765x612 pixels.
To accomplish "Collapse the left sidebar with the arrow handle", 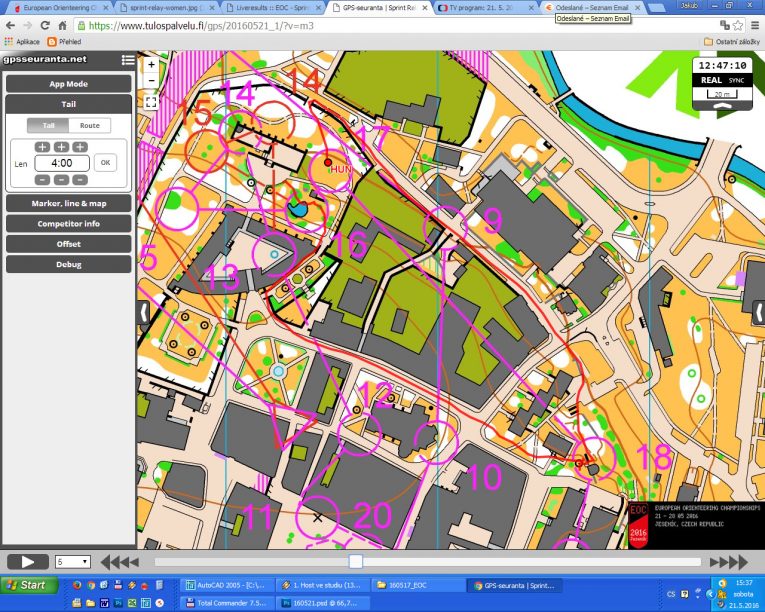I will 143,313.
